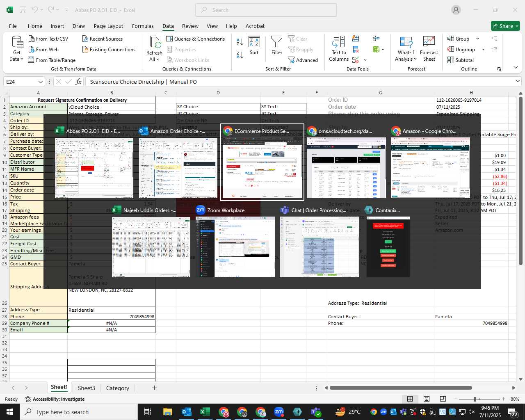525x420 pixels.
Task: Select the Category worksheet tab
Action: (x=117, y=388)
